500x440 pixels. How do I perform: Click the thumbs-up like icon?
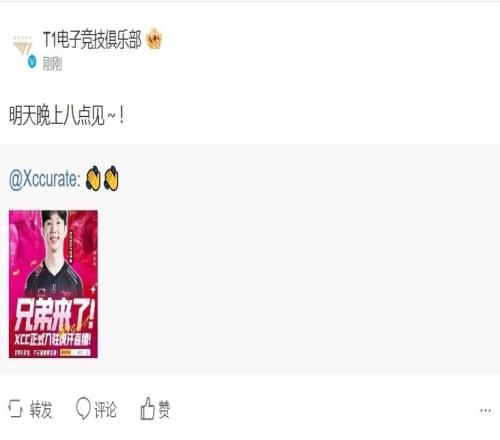[x=147, y=408]
